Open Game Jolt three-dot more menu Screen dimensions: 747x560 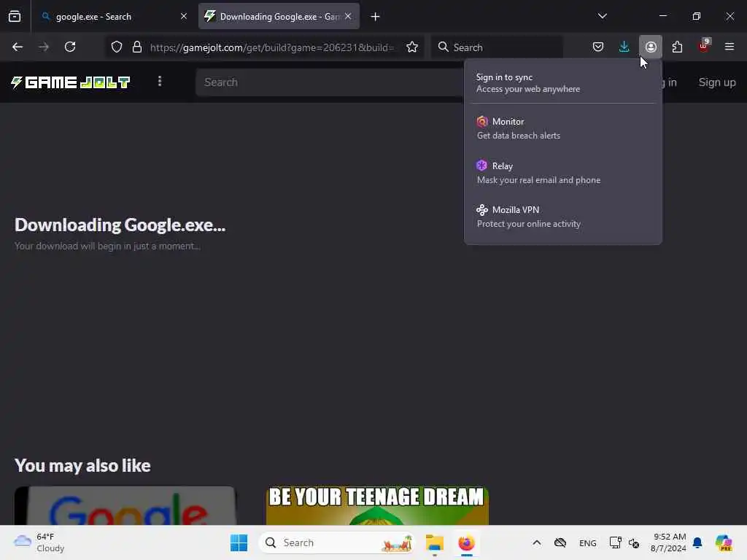(x=160, y=82)
